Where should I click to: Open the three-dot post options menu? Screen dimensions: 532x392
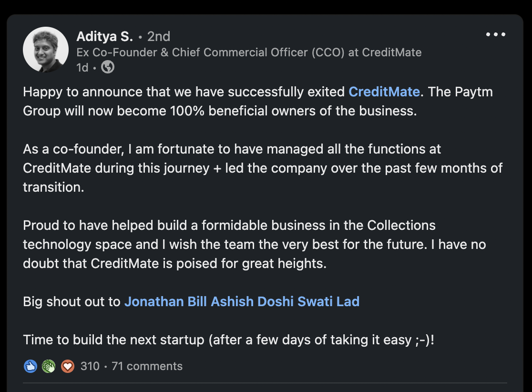(x=495, y=35)
